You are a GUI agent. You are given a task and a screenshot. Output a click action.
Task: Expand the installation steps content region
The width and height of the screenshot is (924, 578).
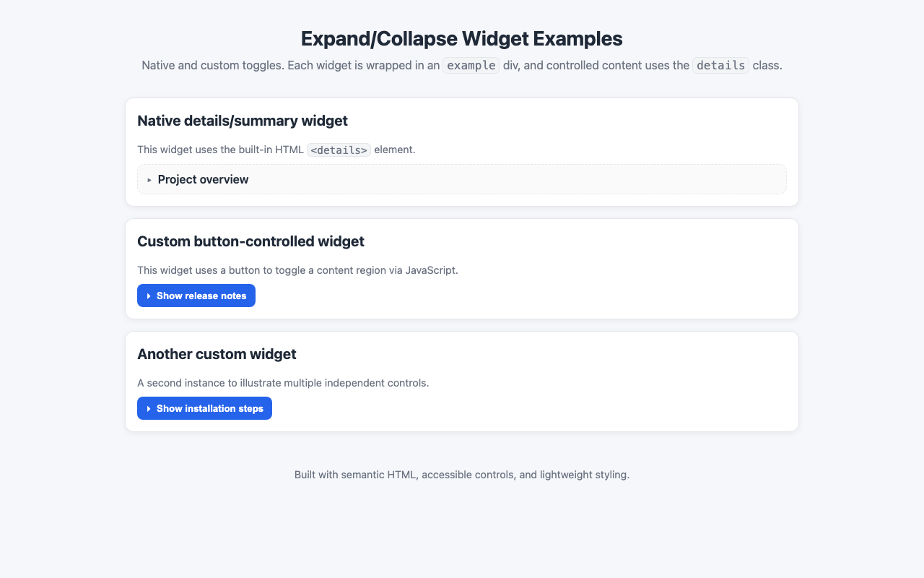tap(204, 408)
